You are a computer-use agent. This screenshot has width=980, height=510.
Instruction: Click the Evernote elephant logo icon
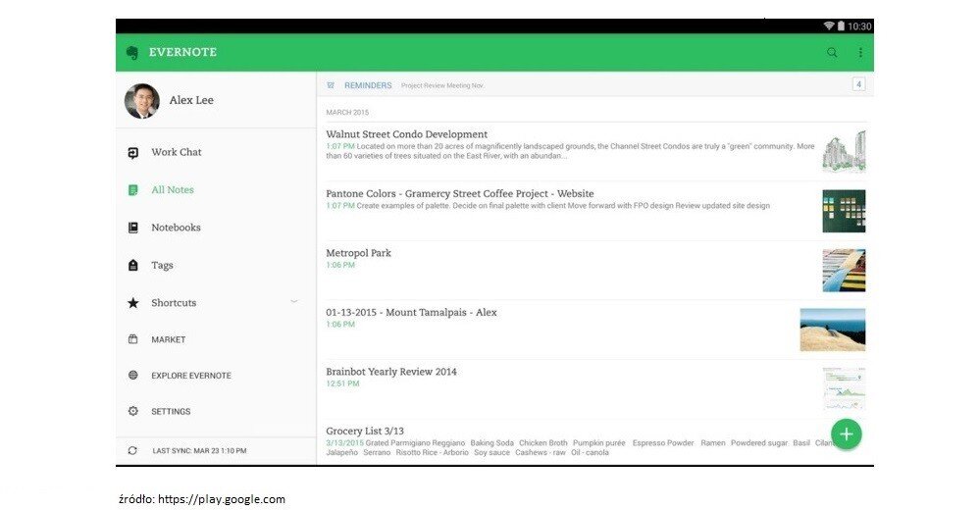pos(131,53)
